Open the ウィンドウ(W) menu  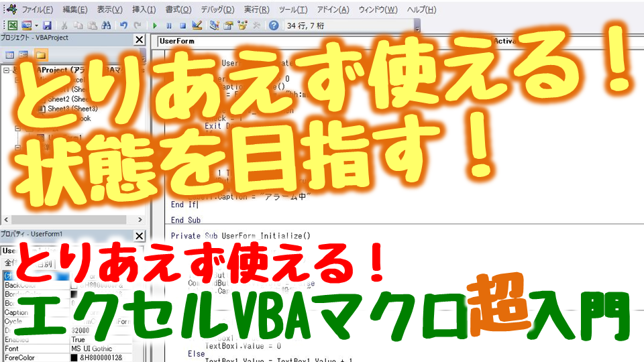click(x=378, y=9)
